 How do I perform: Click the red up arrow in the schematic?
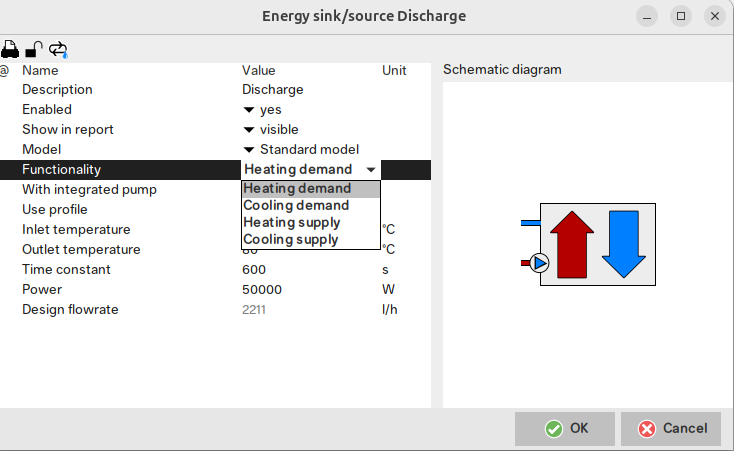(573, 243)
